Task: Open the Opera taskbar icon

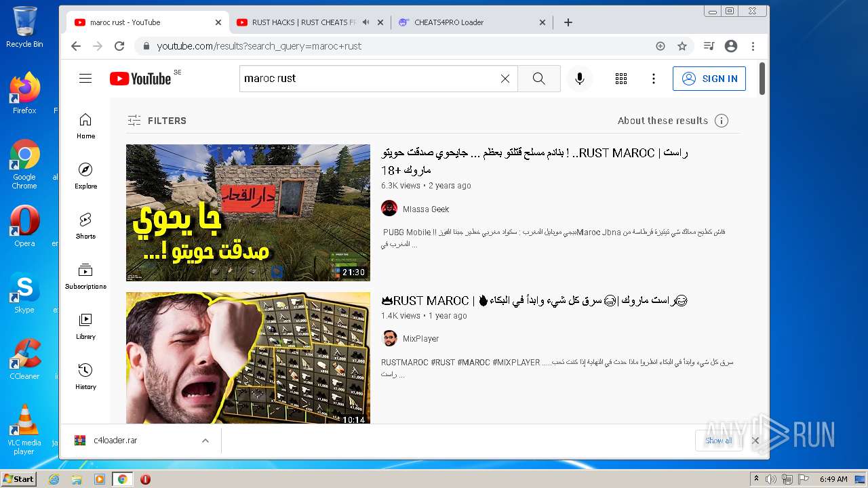Action: click(145, 479)
